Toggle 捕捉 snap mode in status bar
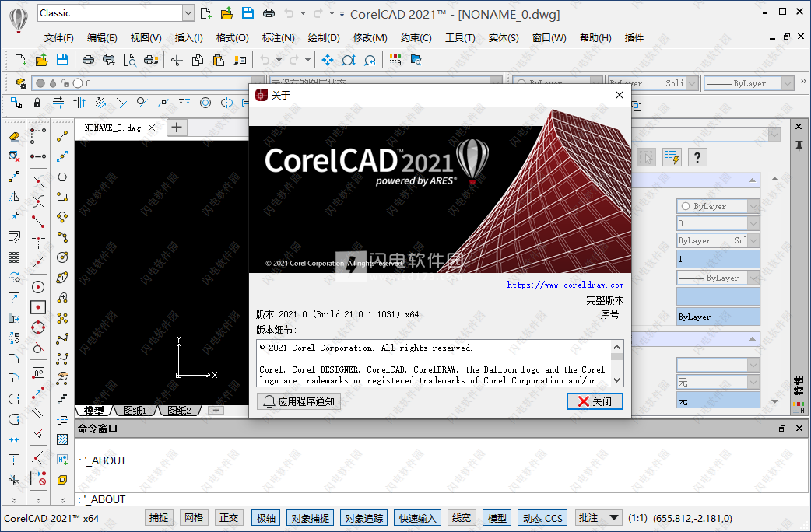Screen dimensions: 811x532 (x=159, y=517)
